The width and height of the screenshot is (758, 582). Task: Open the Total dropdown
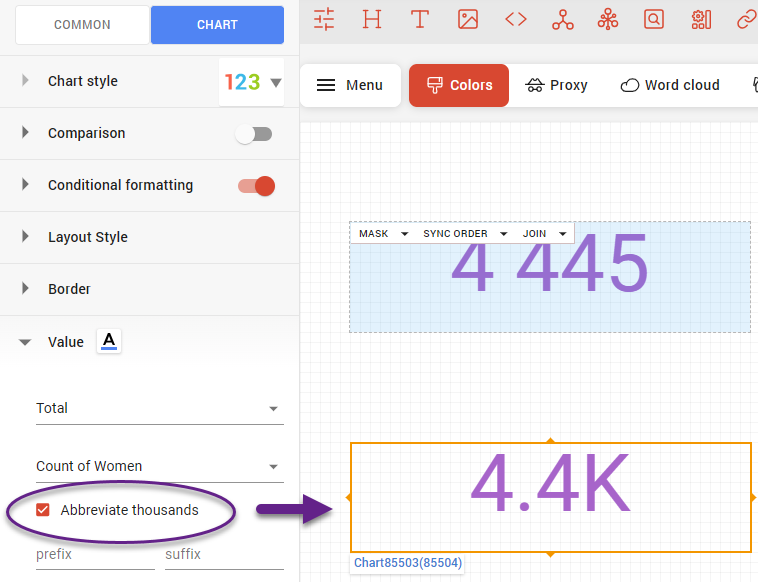[159, 408]
